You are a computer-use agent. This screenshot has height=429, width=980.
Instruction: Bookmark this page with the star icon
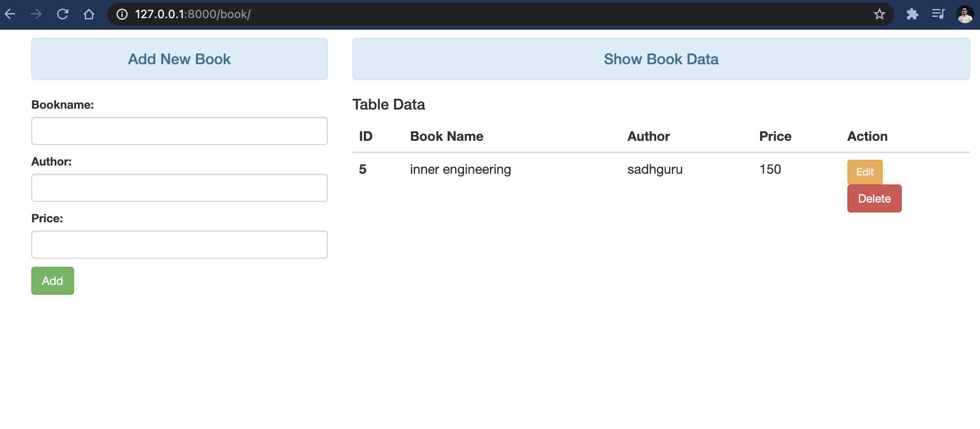tap(880, 14)
